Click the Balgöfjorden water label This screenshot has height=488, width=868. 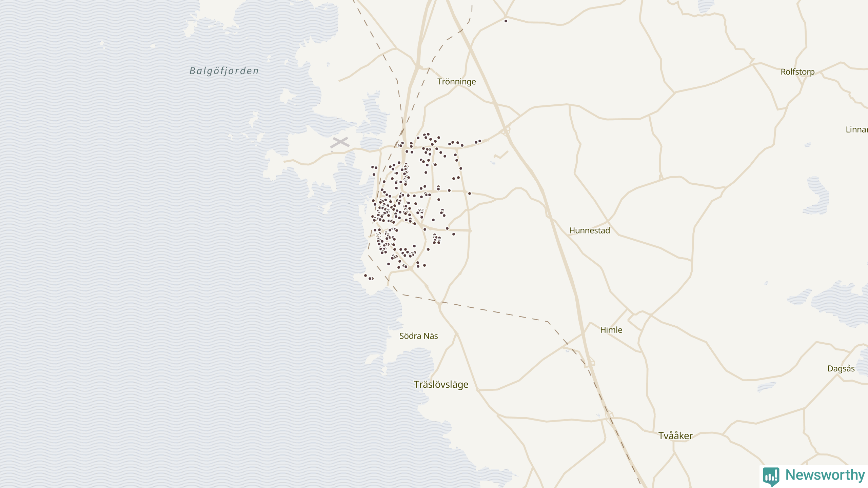224,71
